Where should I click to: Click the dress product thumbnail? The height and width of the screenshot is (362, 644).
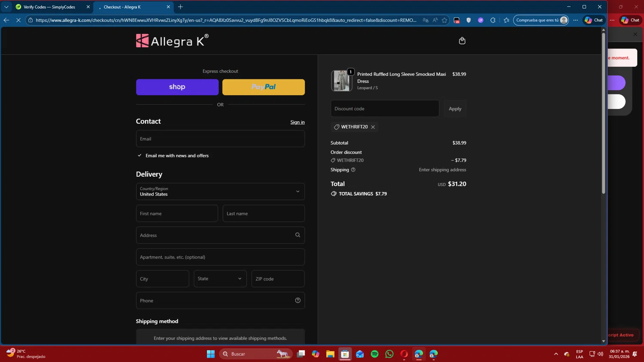[x=341, y=81]
